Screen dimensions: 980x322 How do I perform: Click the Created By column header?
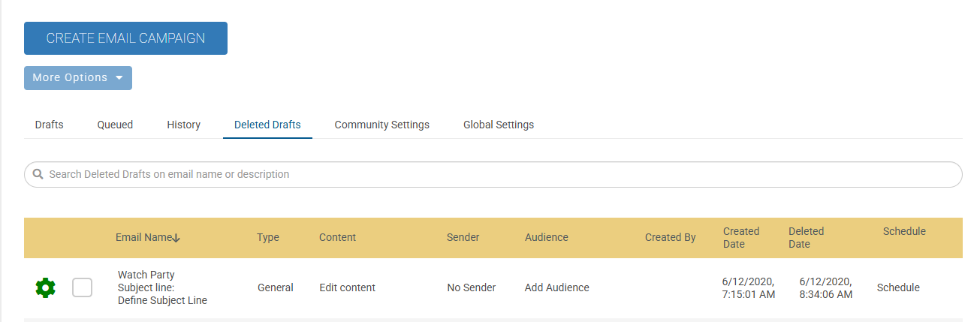(671, 237)
